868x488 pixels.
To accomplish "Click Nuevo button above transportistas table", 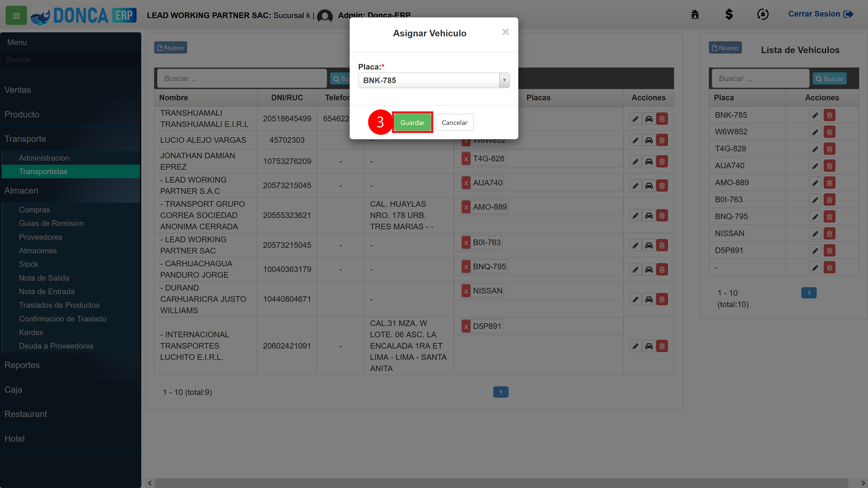I will [170, 47].
